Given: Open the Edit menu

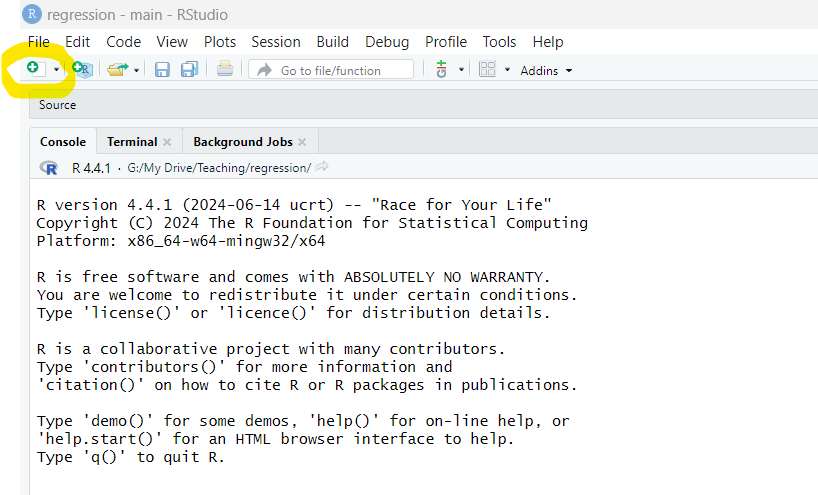Looking at the screenshot, I should tap(77, 42).
